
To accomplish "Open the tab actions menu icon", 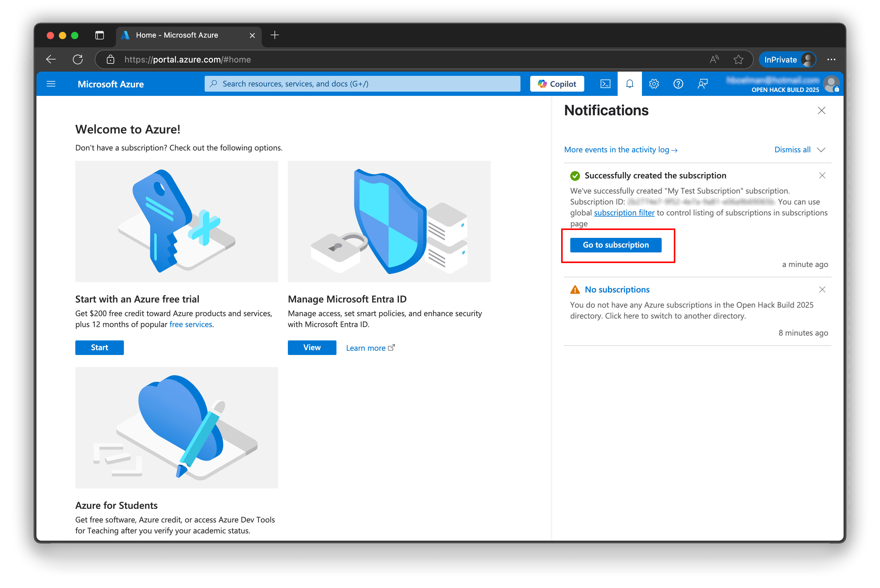I will coord(99,35).
